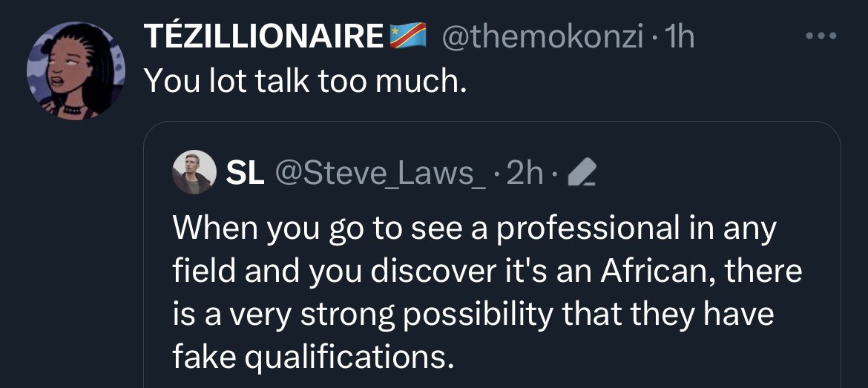Visit the @themokonzi handle
The image size is (868, 388).
click(543, 36)
